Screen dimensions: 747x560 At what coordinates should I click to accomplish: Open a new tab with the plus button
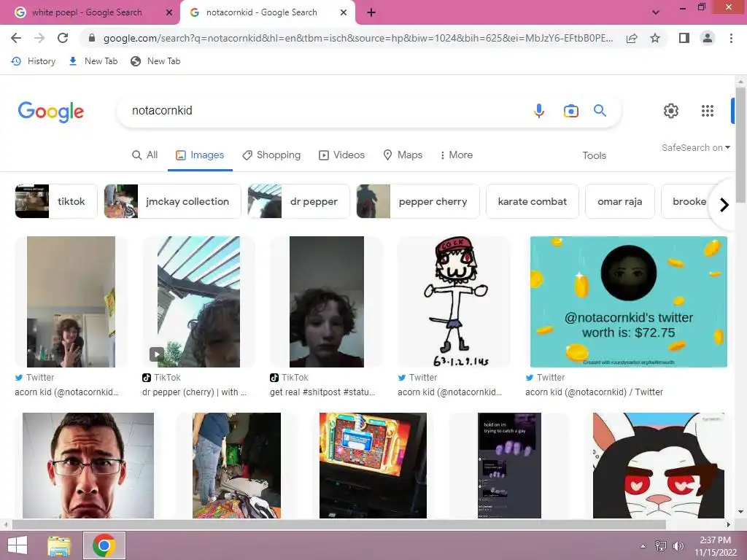(x=371, y=12)
